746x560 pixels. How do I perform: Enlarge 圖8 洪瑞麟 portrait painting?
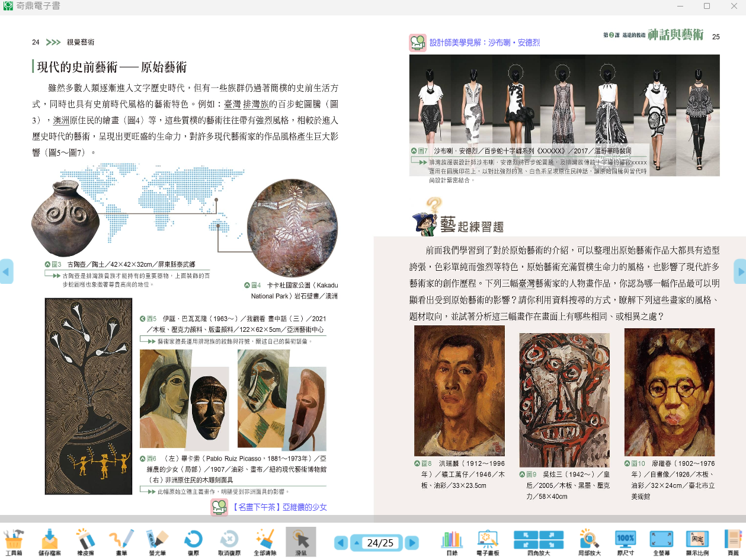[459, 391]
